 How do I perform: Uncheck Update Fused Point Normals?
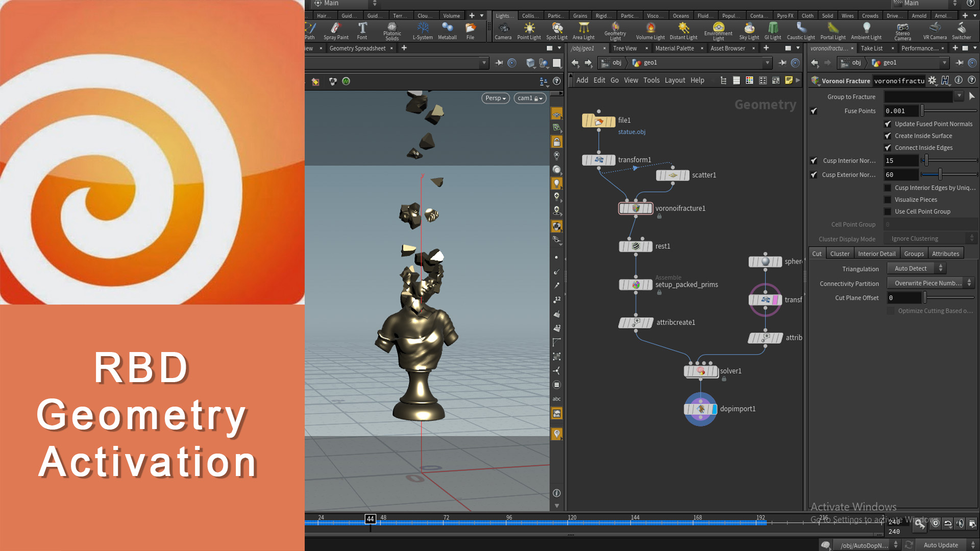coord(888,123)
